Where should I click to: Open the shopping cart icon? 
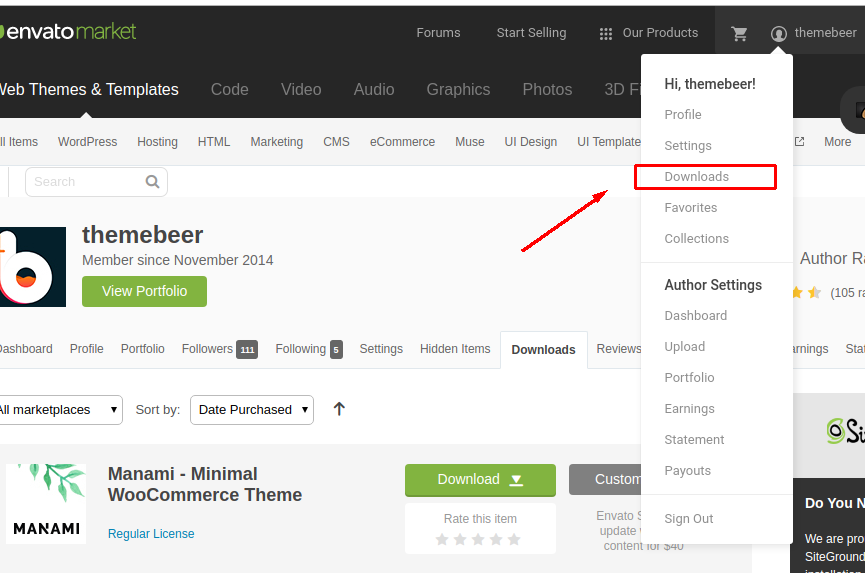[x=739, y=34]
